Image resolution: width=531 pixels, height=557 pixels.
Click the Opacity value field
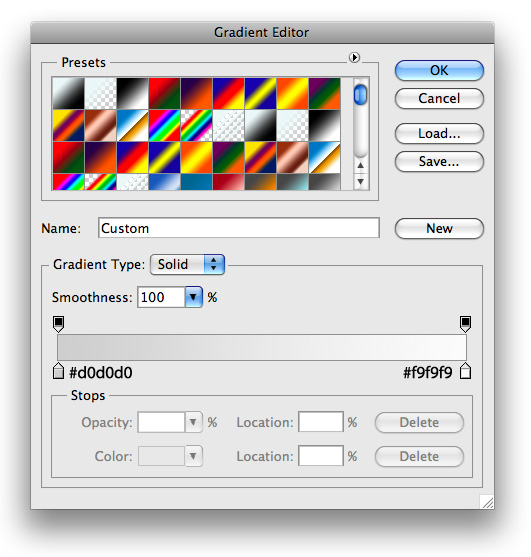point(161,422)
